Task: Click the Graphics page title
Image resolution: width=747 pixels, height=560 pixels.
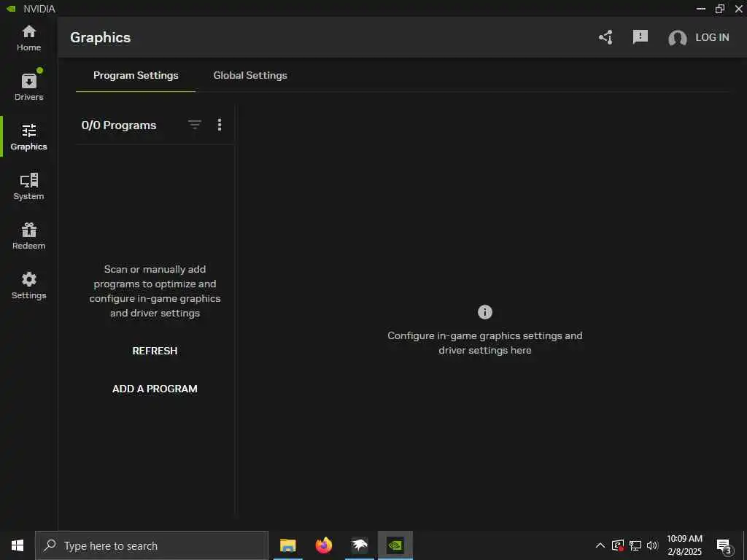Action: coord(100,38)
